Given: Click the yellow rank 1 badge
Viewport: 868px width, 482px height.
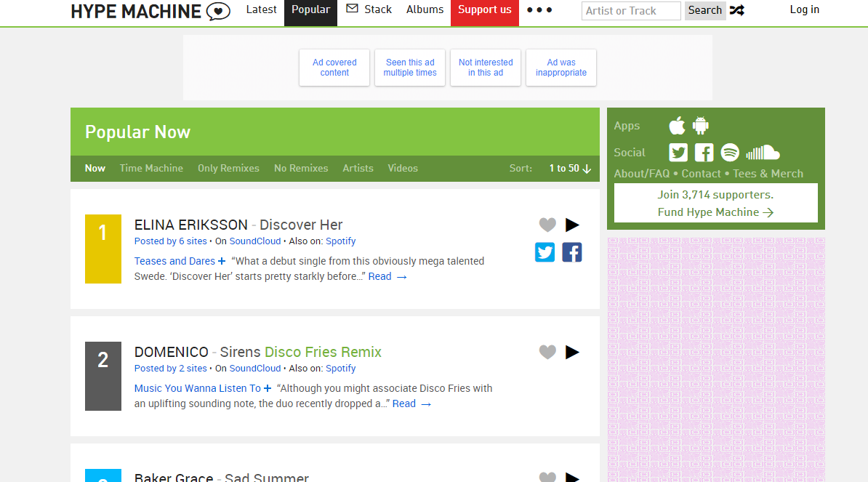Looking at the screenshot, I should click(x=103, y=249).
